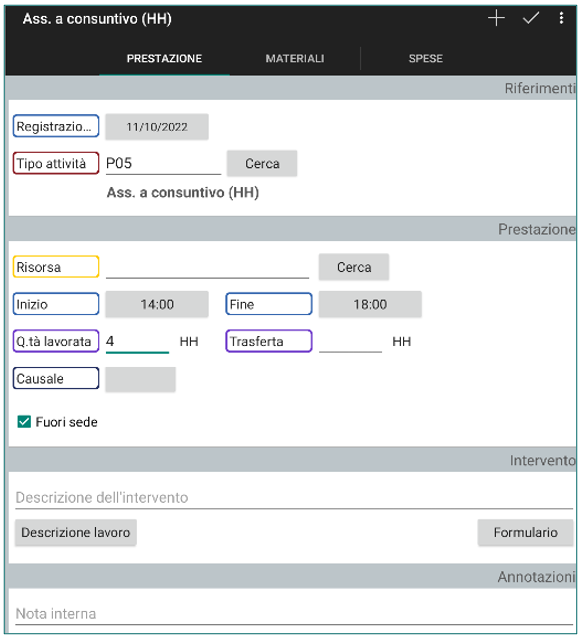The width and height of the screenshot is (582, 637).
Task: Focus the Trasferta hours input
Action: [350, 341]
